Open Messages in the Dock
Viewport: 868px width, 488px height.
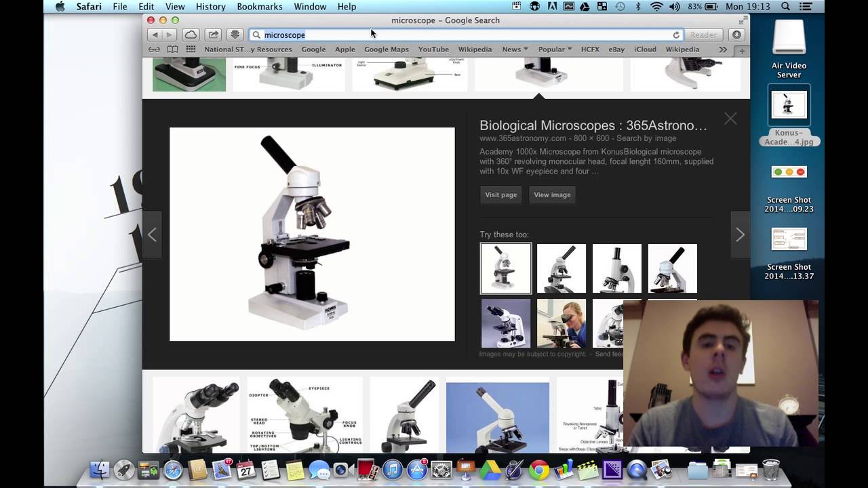[x=319, y=469]
